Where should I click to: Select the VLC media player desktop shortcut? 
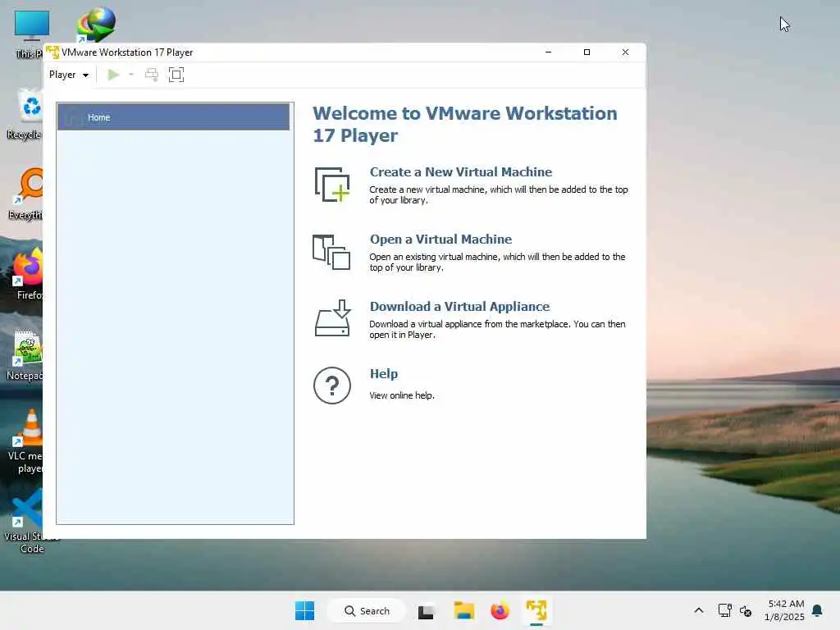(25, 441)
